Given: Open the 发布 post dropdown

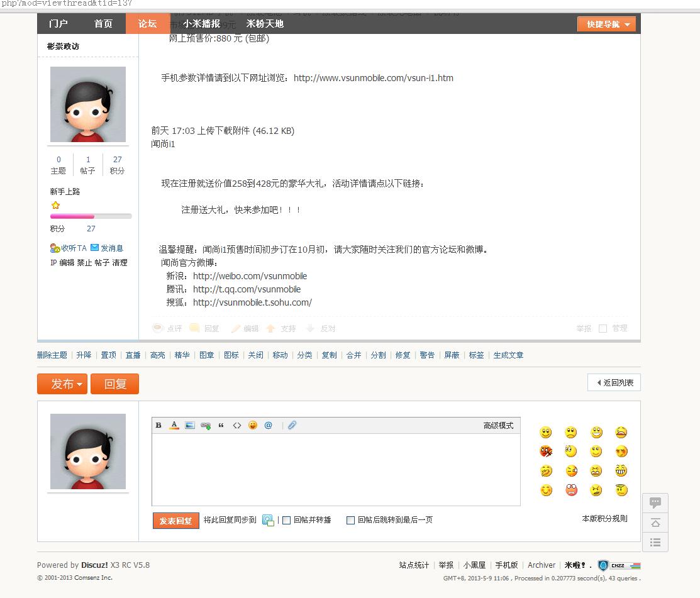Looking at the screenshot, I should pos(62,384).
